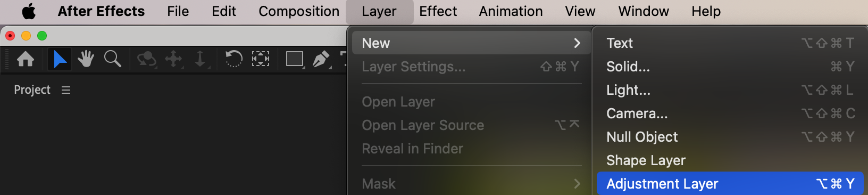Select the Dolly camera tool
Viewport: 868px width, 195px height.
tap(201, 59)
